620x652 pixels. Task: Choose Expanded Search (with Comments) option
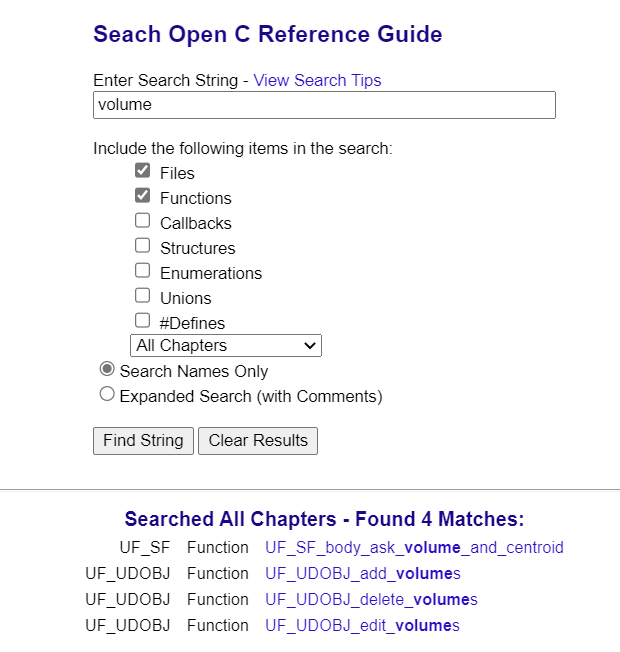[x=107, y=394]
